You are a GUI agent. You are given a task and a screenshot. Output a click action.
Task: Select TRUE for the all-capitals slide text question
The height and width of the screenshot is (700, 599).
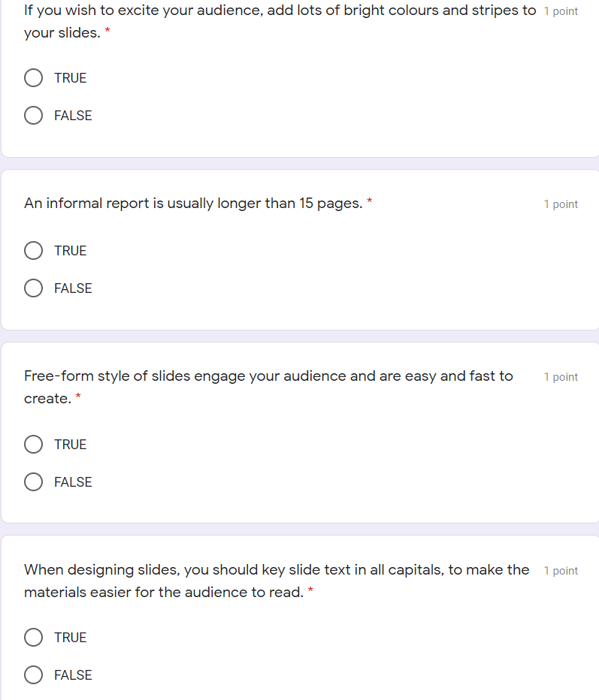pos(33,637)
